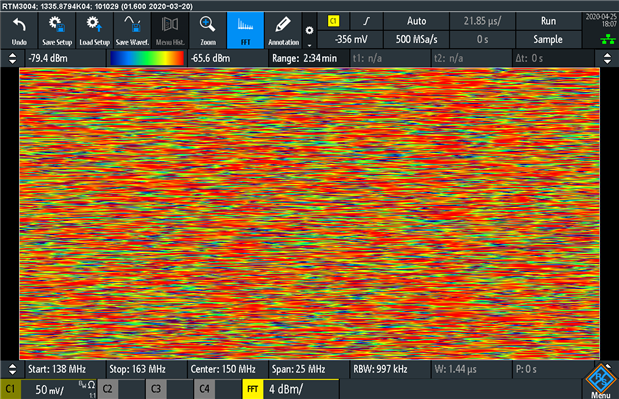
Task: Select the FFT tab with 4 dBm/ scale
Action: pyautogui.click(x=291, y=389)
